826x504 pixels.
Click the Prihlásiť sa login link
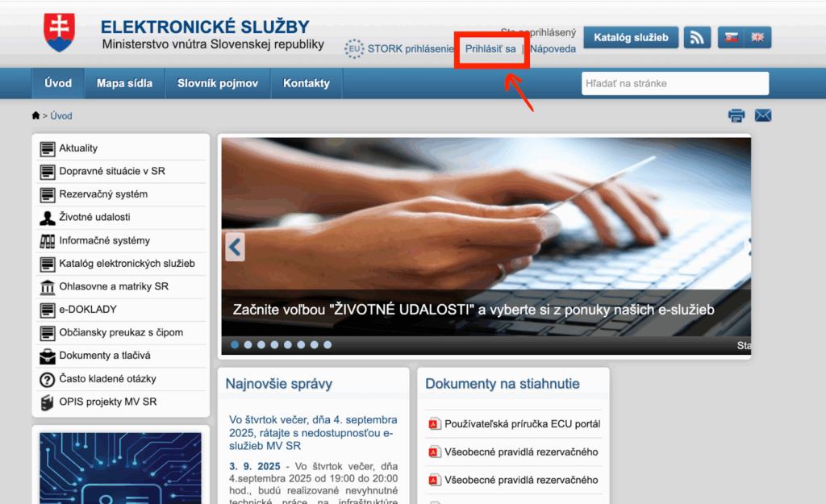pos(490,48)
